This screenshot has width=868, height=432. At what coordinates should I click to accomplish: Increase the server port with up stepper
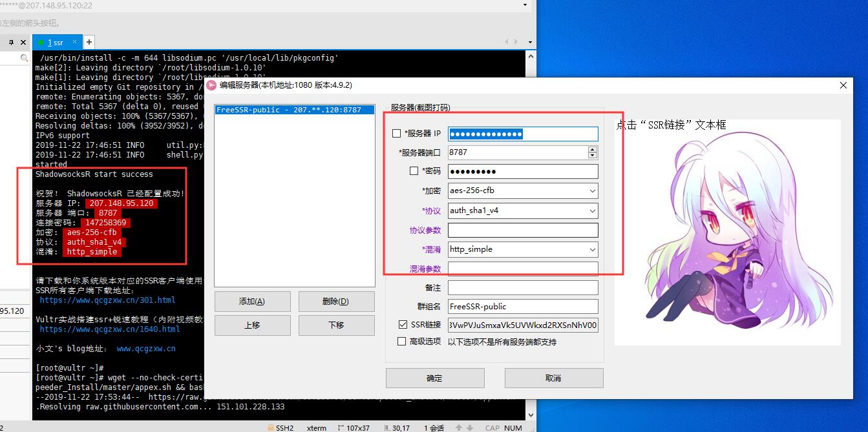tap(593, 149)
